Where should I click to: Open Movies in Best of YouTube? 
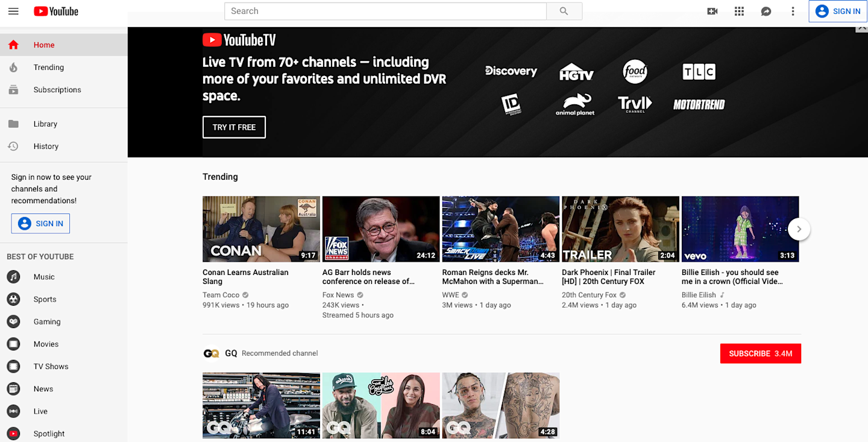pyautogui.click(x=46, y=344)
